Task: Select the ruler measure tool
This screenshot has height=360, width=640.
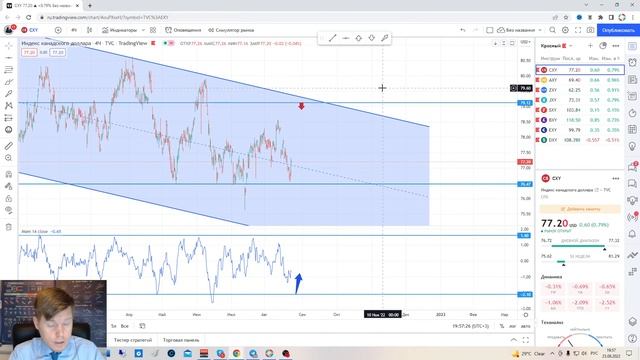Action: 9,146
